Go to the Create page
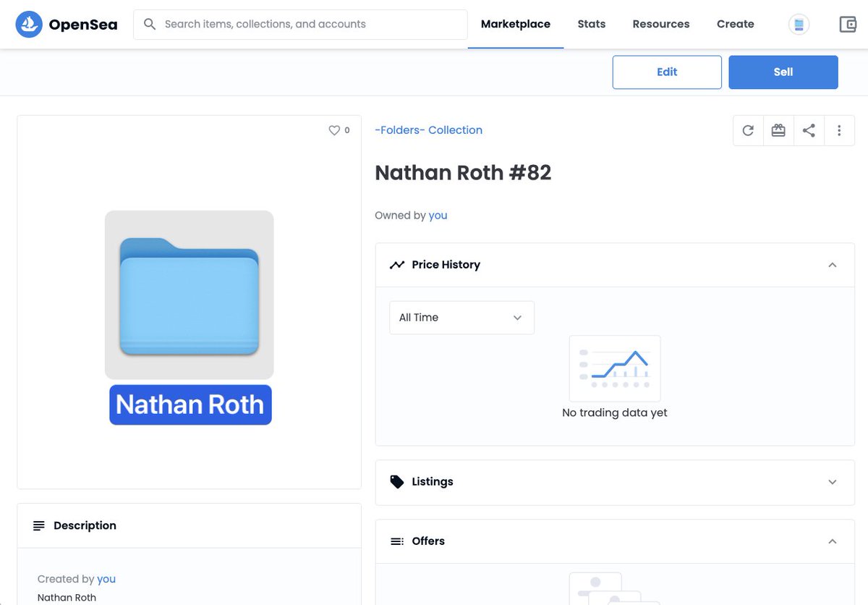Viewport: 868px width, 605px height. pos(736,25)
